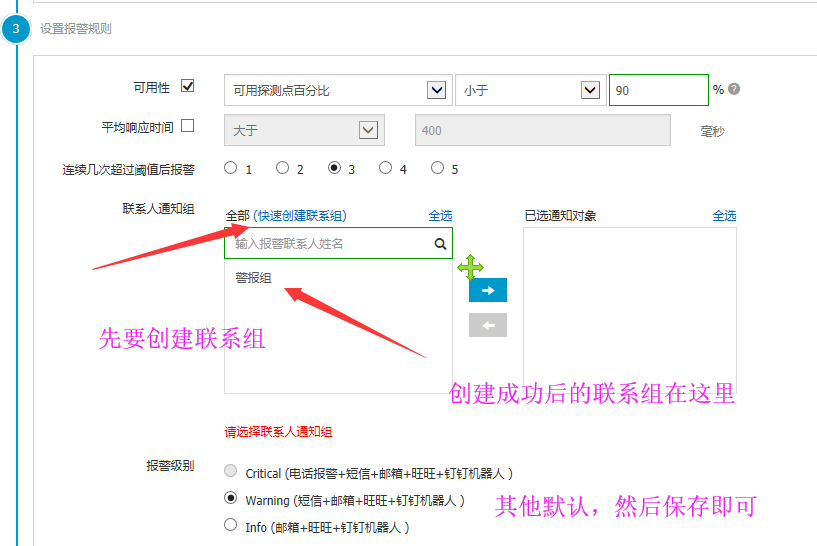
Task: Select radio option 5 for consecutive breaches
Action: tap(438, 168)
